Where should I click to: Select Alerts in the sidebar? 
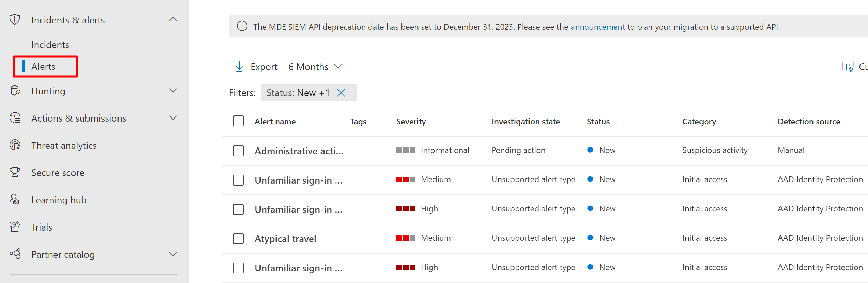pyautogui.click(x=43, y=66)
